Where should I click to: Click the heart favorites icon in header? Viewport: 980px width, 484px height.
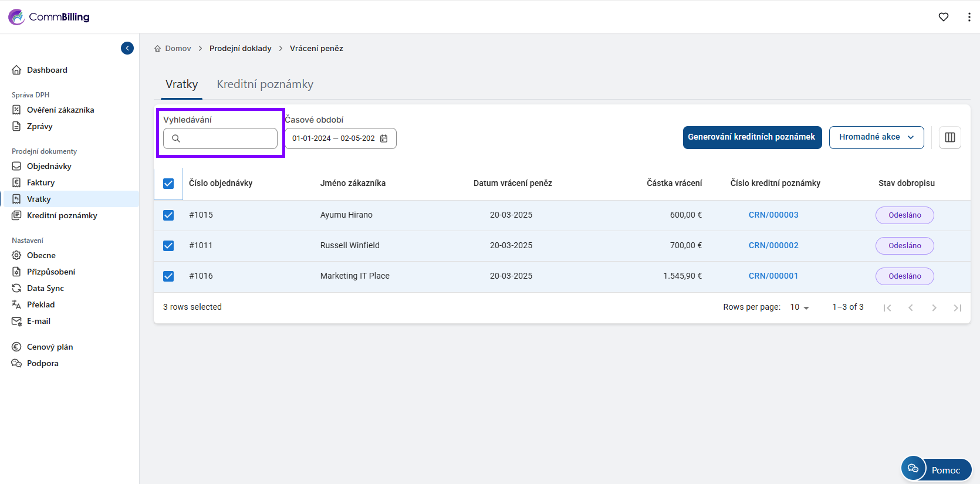pos(944,17)
